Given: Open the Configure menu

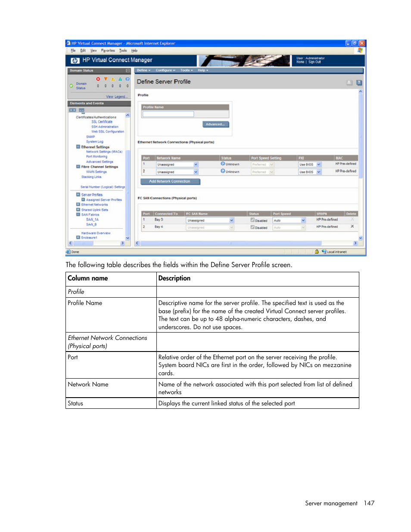Looking at the screenshot, I should [x=165, y=70].
